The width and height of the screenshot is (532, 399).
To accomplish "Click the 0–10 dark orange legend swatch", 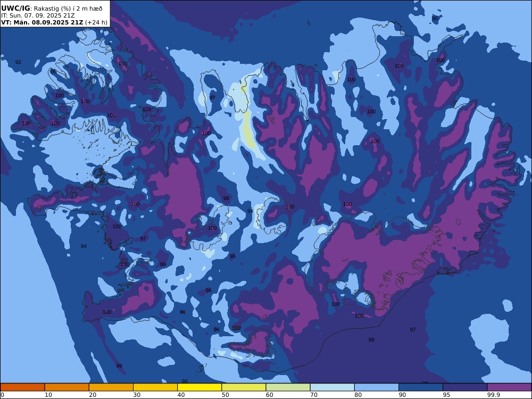I will pos(22,387).
